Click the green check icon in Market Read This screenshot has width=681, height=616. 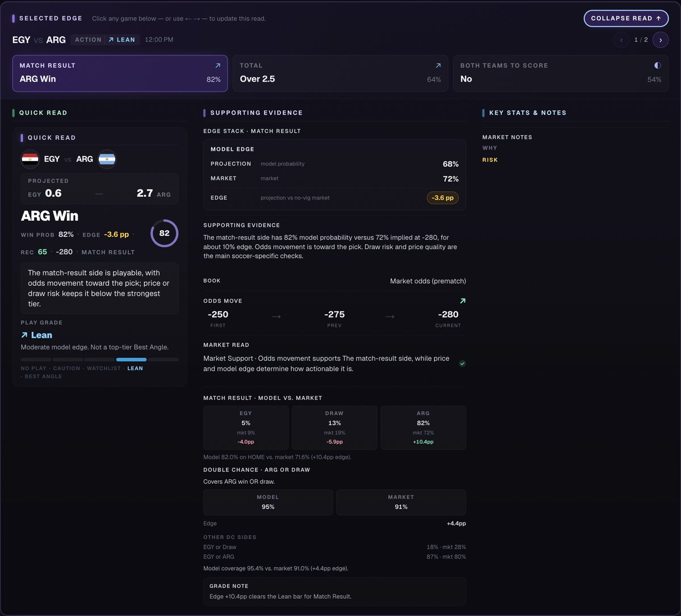tap(463, 364)
